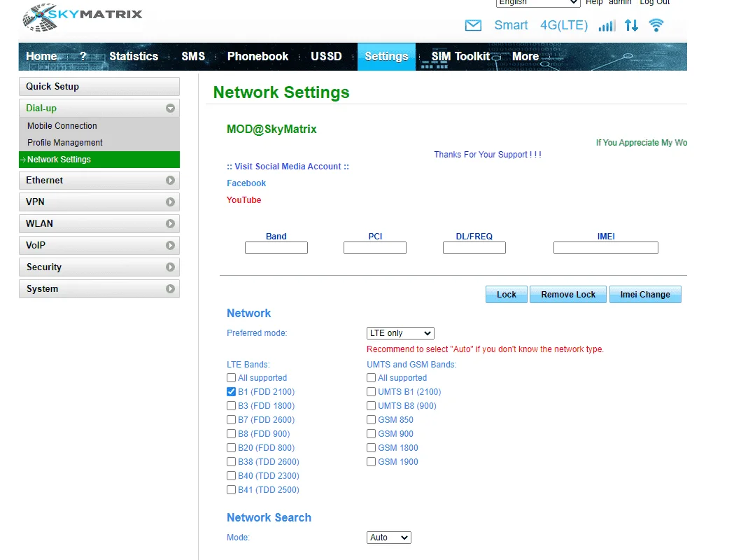
Task: Click the Wi-Fi status icon
Action: coord(656,25)
